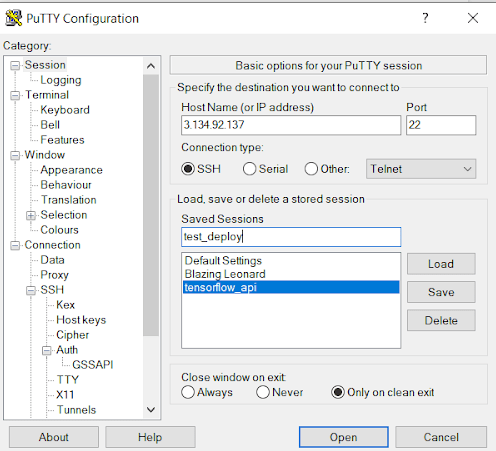Close the PuTTY Configuration window
496x451 pixels.
click(x=473, y=18)
